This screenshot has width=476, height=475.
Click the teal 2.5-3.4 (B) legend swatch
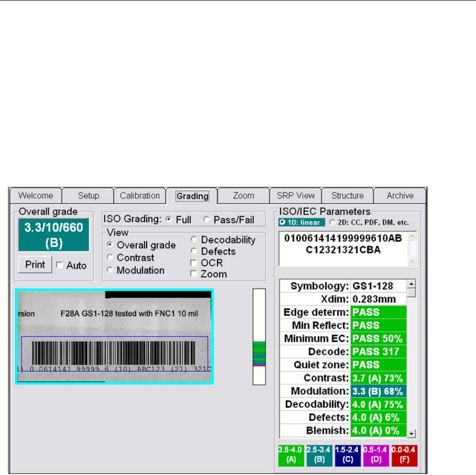coord(319,455)
